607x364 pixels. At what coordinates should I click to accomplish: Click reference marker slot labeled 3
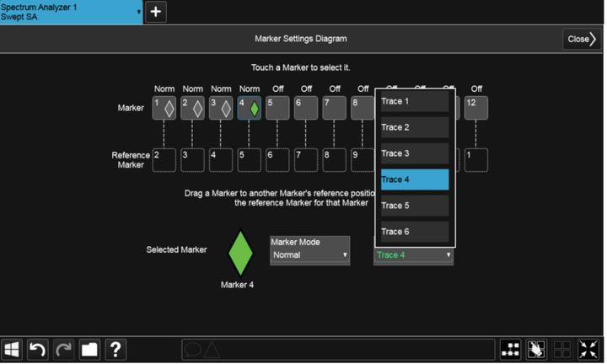pyautogui.click(x=192, y=160)
